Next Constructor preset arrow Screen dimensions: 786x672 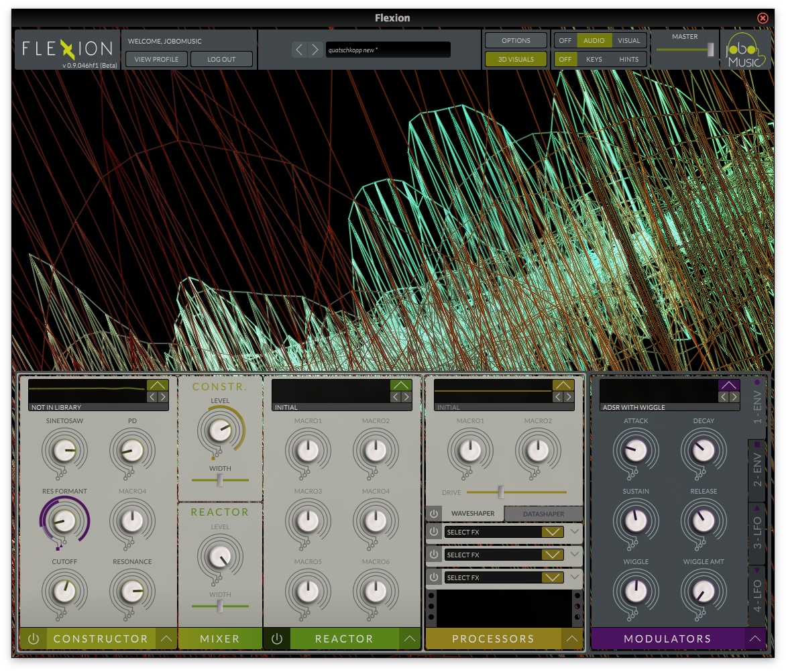pos(163,397)
